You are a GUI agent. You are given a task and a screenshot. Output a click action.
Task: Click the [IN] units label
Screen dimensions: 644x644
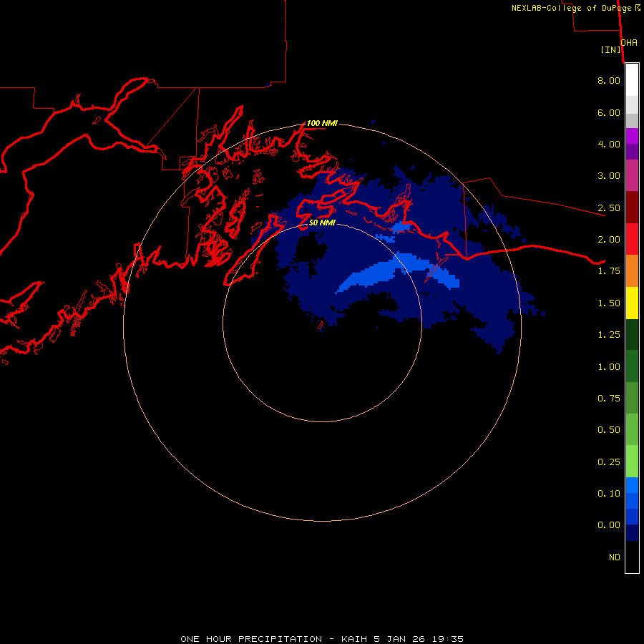[x=610, y=49]
